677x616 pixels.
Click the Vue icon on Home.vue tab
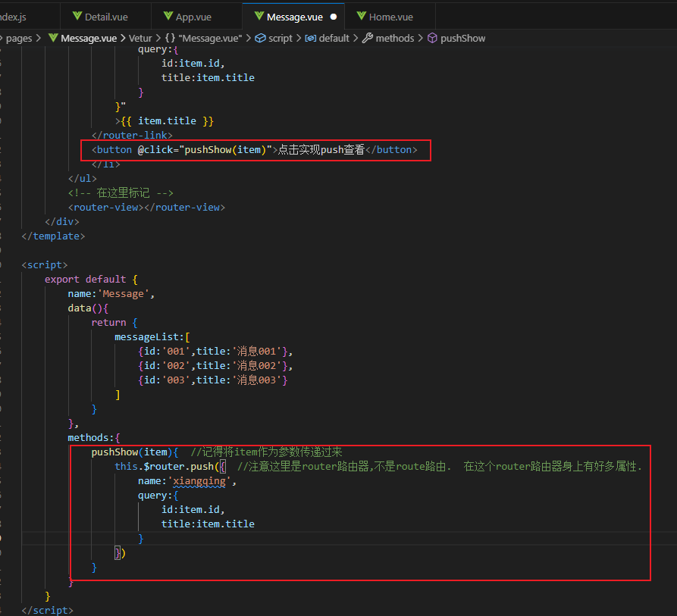[x=362, y=17]
